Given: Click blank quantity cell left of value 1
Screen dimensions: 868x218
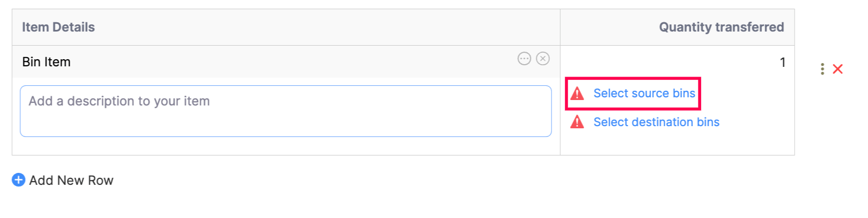Looking at the screenshot, I should coord(669,63).
